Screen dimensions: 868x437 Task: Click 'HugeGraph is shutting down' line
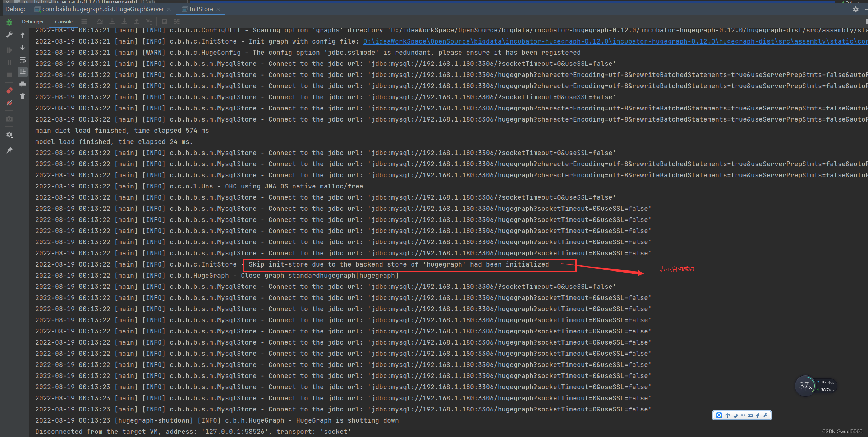click(217, 420)
